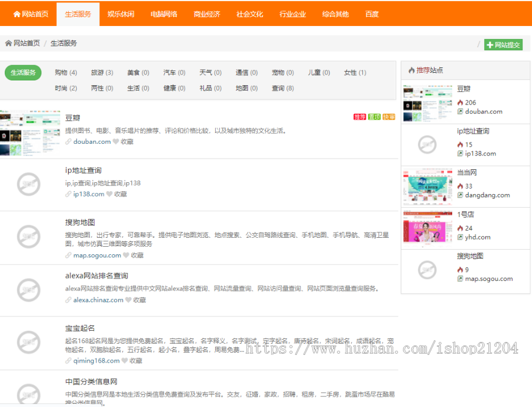The height and width of the screenshot is (407, 532).
Task: Filter by 通信 (0) category
Action: 246,73
